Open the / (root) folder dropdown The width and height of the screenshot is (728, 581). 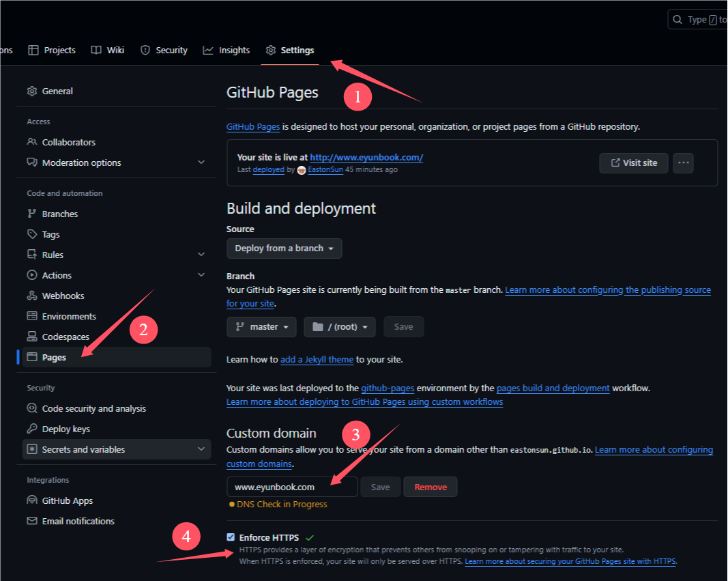coord(340,327)
